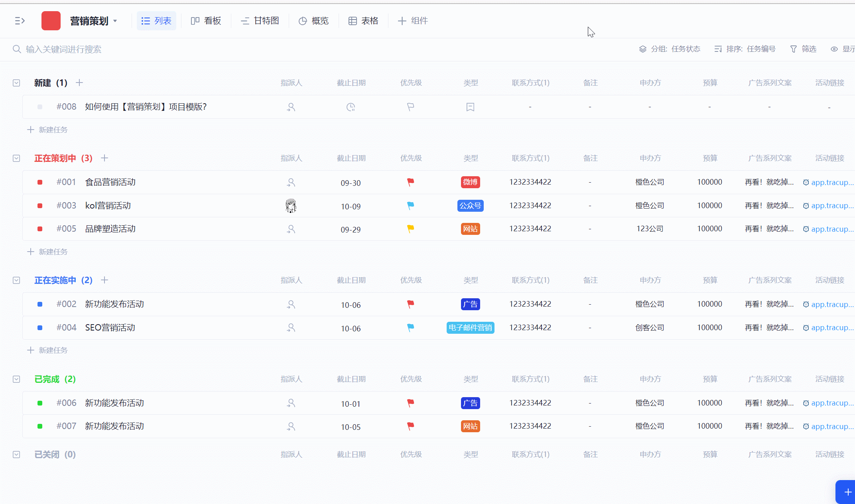Click the blue floating add button
855x504 pixels.
click(847, 492)
